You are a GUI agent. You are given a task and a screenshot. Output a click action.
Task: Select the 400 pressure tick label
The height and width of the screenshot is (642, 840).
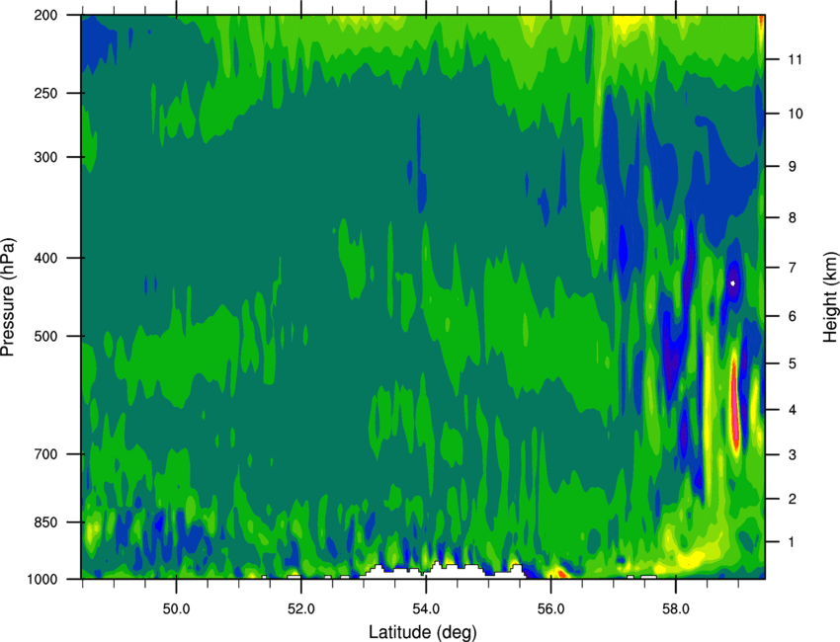(45, 258)
